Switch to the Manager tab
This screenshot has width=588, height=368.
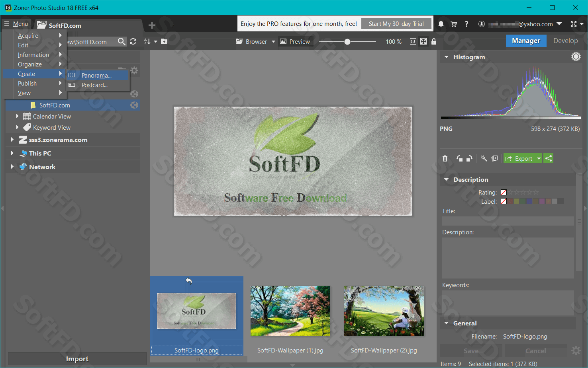pyautogui.click(x=526, y=41)
